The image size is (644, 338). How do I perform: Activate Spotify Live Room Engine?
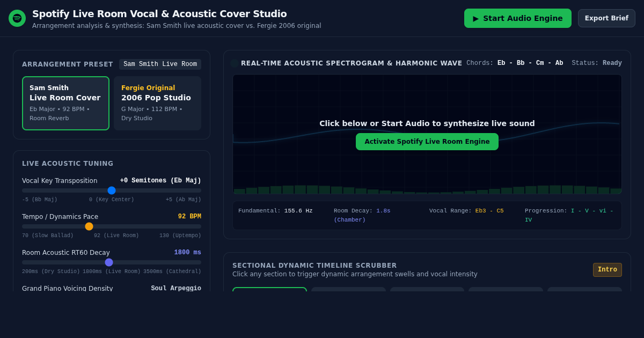pos(427,142)
